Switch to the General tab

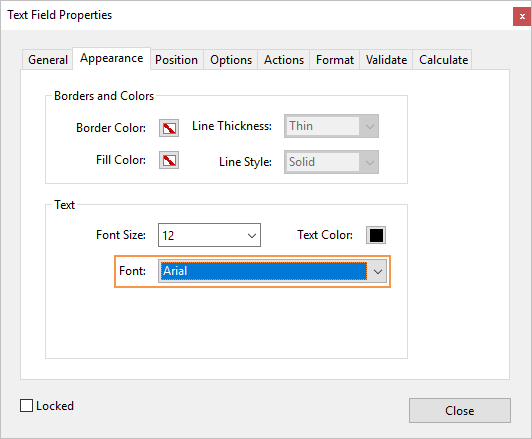[48, 60]
